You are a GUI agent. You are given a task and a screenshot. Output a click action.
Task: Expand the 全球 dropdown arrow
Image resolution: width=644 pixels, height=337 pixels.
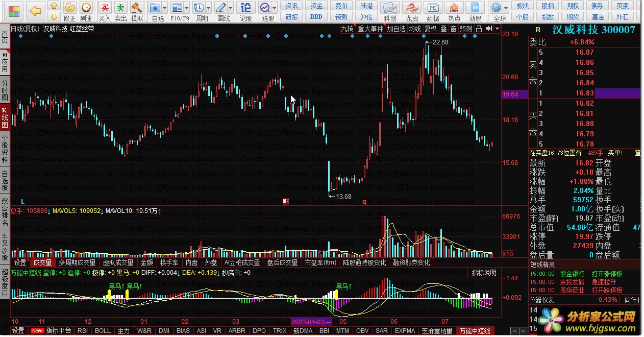click(506, 9)
